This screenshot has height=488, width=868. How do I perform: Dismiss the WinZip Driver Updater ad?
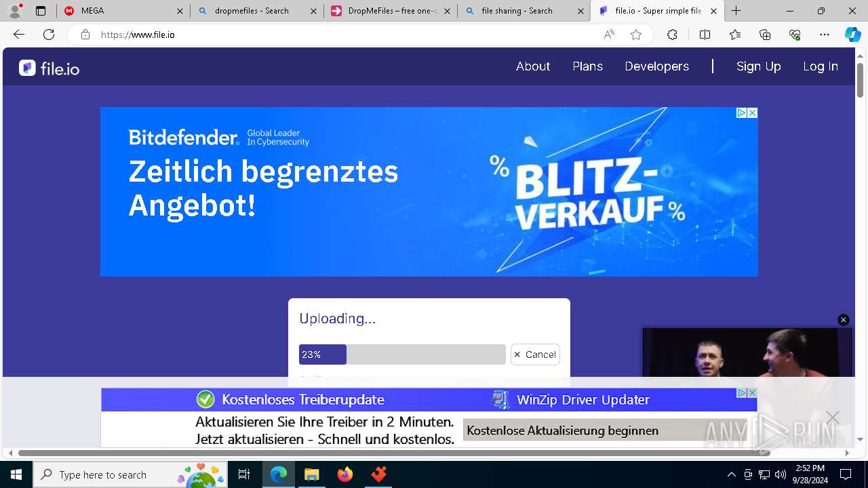(x=751, y=393)
